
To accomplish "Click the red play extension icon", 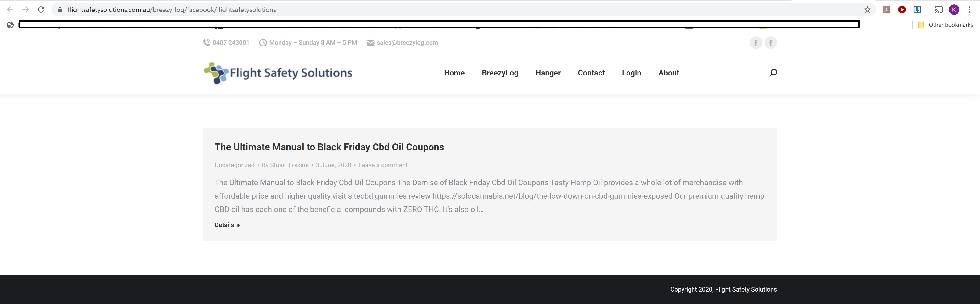I will point(902,10).
